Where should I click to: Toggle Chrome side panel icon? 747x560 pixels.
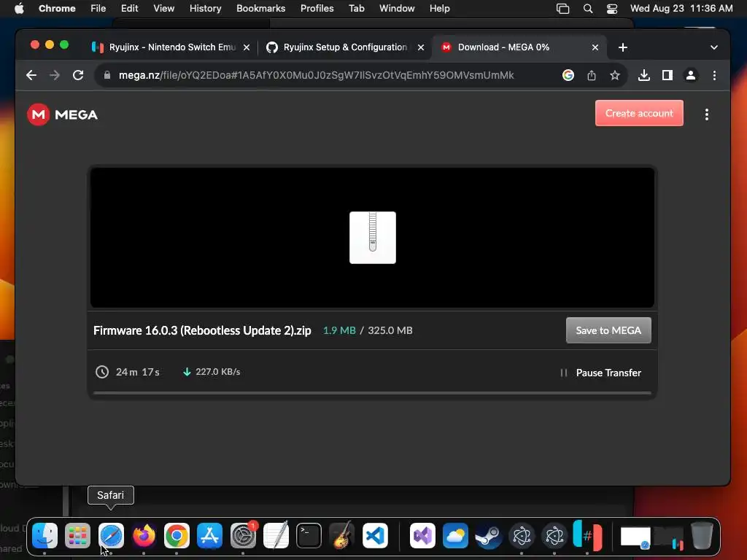click(667, 75)
